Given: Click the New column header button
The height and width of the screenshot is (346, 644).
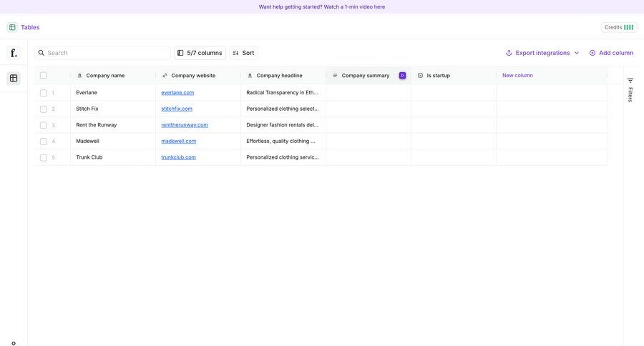Looking at the screenshot, I should click(517, 75).
